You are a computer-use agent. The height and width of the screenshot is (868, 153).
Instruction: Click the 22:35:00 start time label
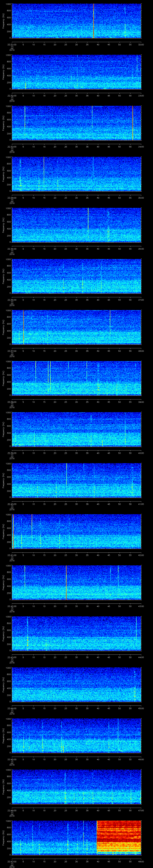[x=12, y=249]
